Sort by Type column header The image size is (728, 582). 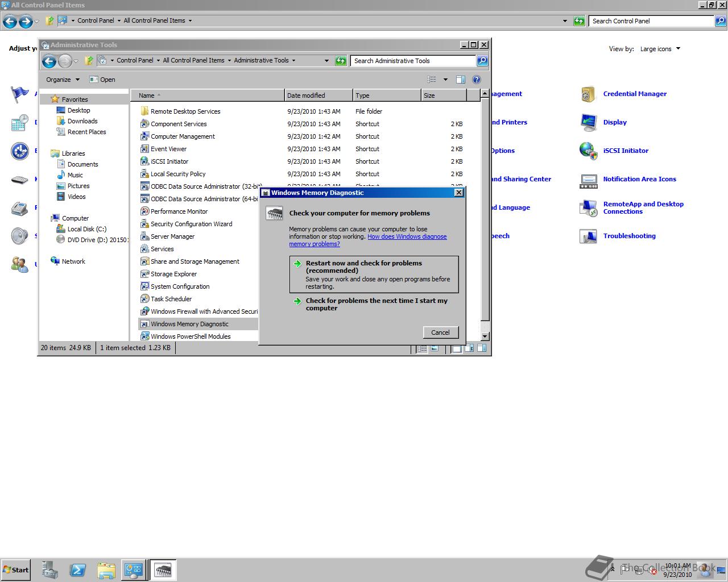click(387, 95)
